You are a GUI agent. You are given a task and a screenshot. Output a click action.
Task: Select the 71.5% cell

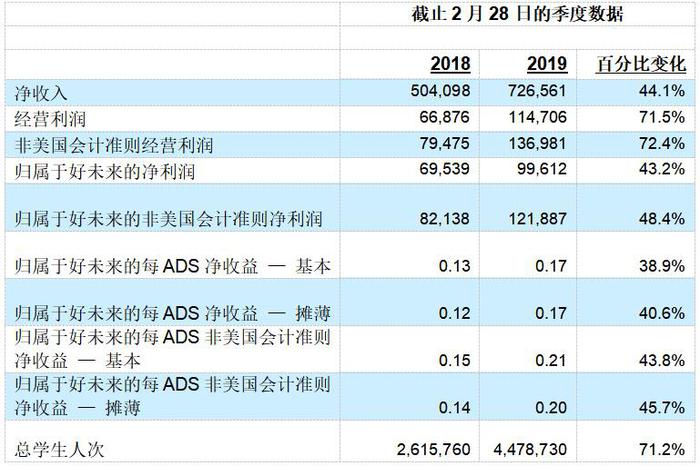point(662,117)
